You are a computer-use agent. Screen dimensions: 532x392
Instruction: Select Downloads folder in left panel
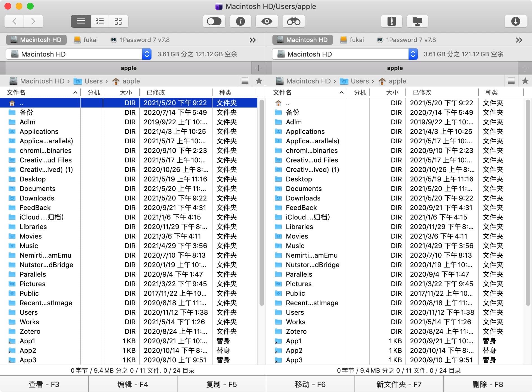point(129,198)
